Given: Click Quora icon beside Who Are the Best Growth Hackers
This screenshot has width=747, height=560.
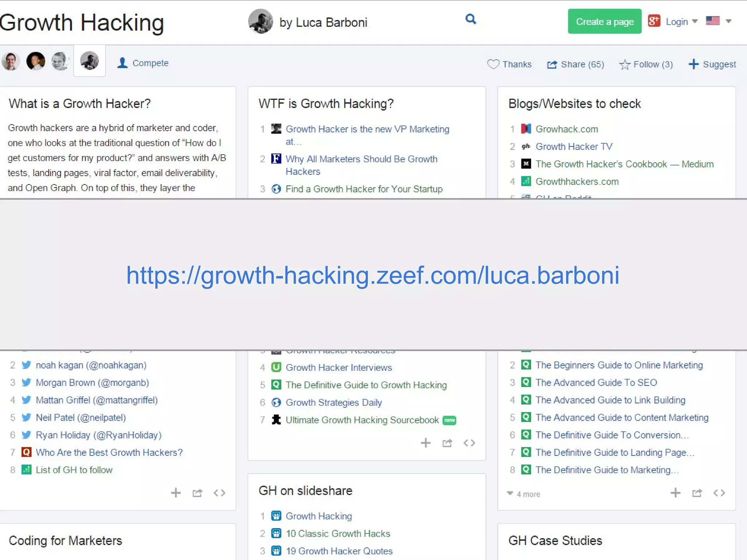Looking at the screenshot, I should (x=26, y=452).
